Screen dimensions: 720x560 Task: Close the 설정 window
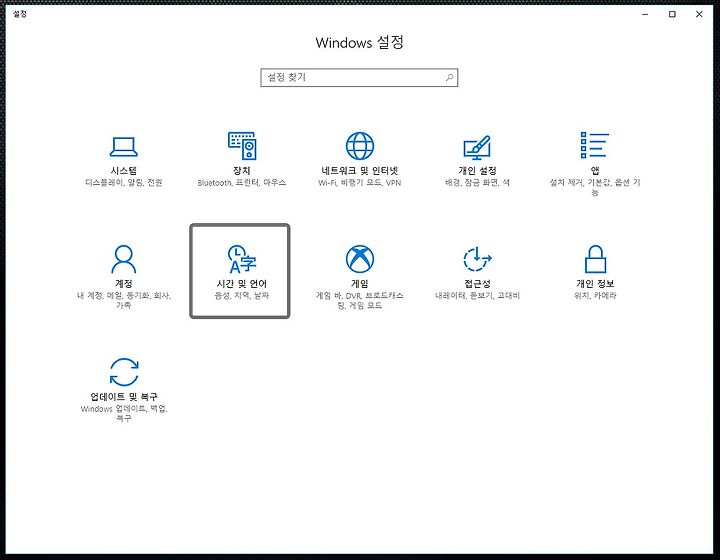pyautogui.click(x=699, y=14)
